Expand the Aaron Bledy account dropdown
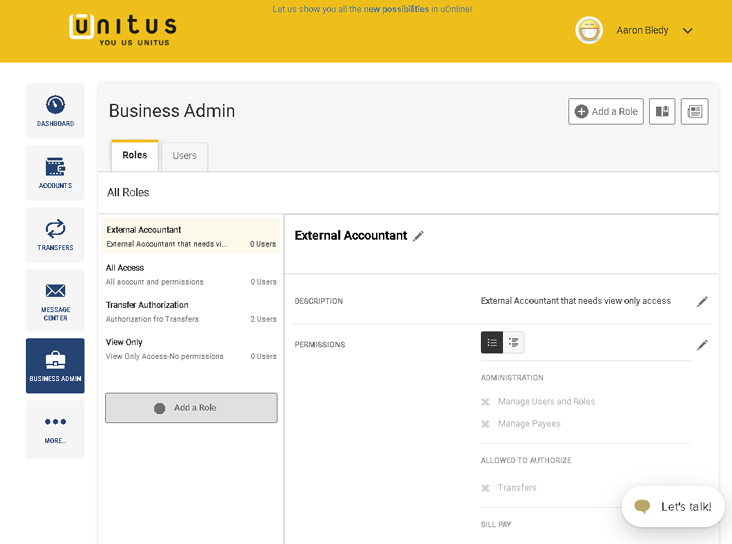The height and width of the screenshot is (544, 732). [x=687, y=31]
